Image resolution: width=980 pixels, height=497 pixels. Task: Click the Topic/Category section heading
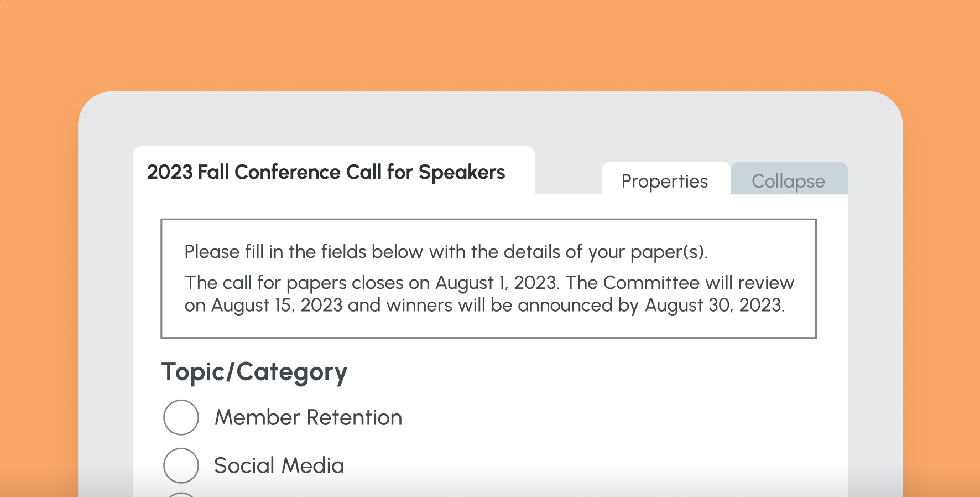pos(254,372)
